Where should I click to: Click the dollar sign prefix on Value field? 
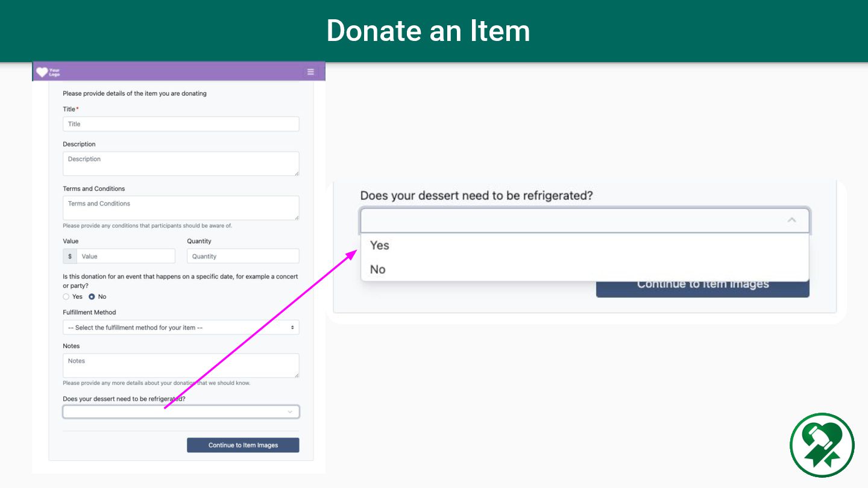(x=70, y=256)
